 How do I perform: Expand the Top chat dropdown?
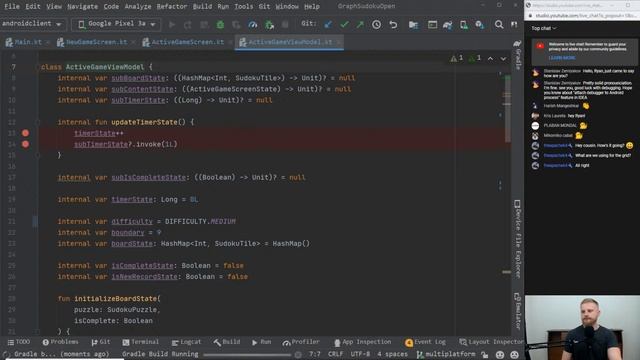(x=544, y=28)
